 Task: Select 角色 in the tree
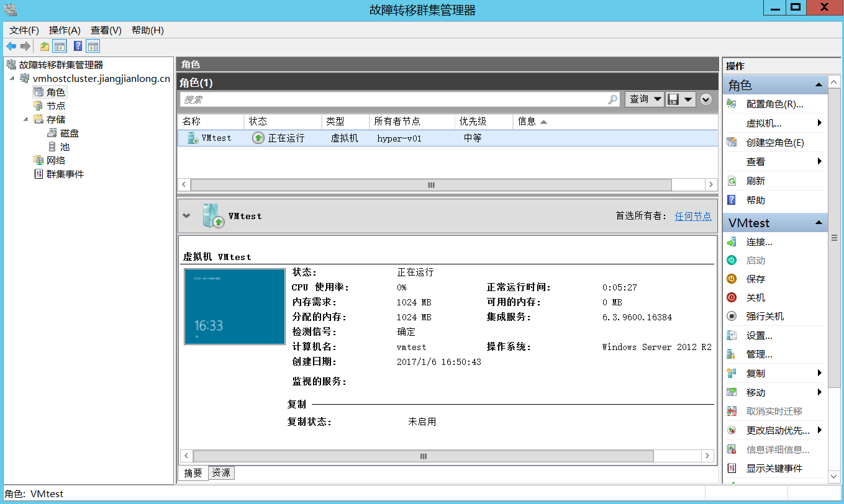[56, 92]
